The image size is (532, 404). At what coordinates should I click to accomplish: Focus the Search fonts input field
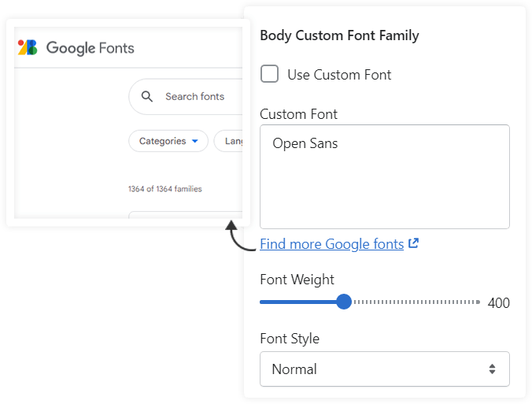pos(197,97)
